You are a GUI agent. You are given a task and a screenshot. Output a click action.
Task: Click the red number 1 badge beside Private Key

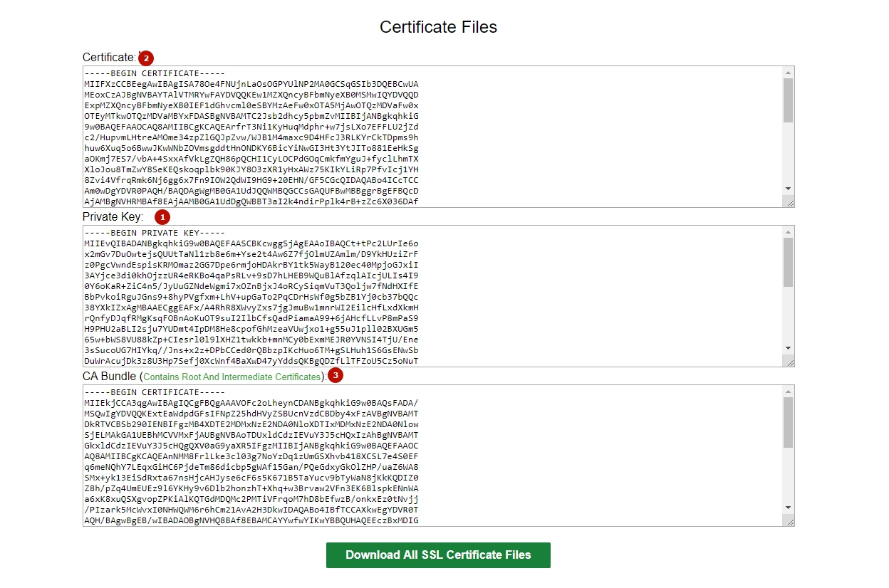163,216
